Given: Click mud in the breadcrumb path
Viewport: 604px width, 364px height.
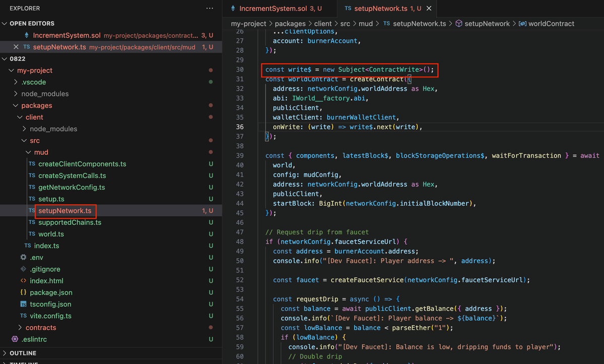Looking at the screenshot, I should (365, 24).
